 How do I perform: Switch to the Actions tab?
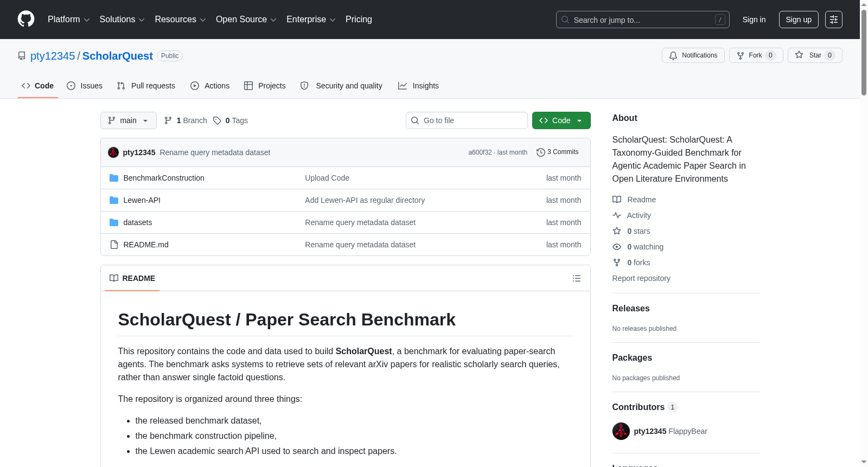210,86
